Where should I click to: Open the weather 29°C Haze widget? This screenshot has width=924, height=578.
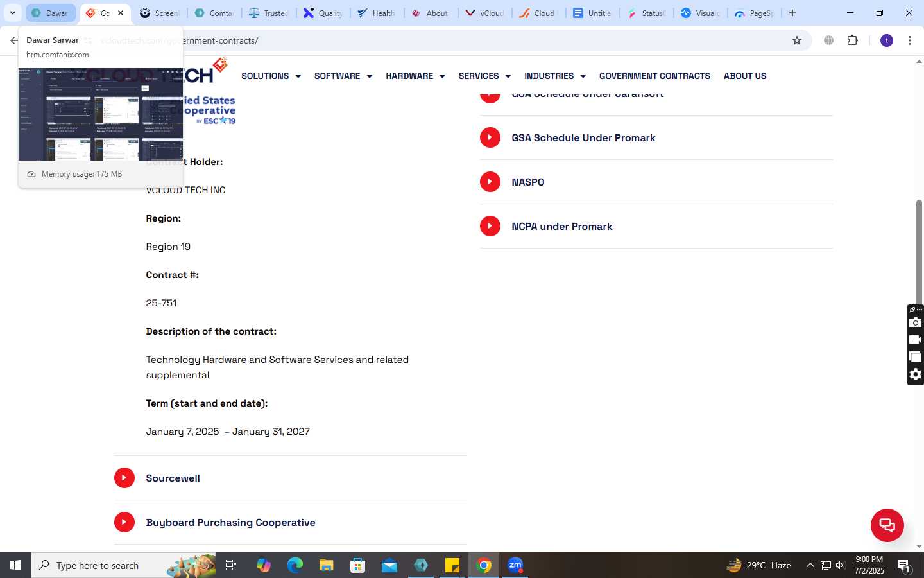tap(758, 565)
